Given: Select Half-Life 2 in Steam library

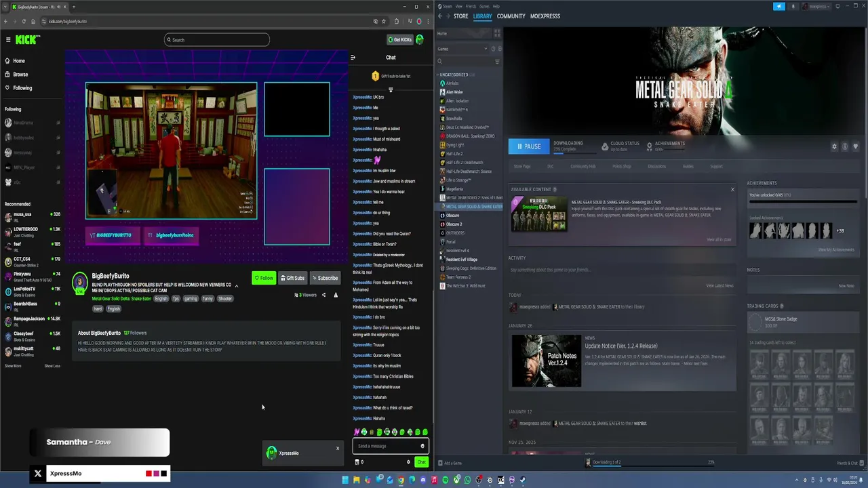Looking at the screenshot, I should pos(454,154).
